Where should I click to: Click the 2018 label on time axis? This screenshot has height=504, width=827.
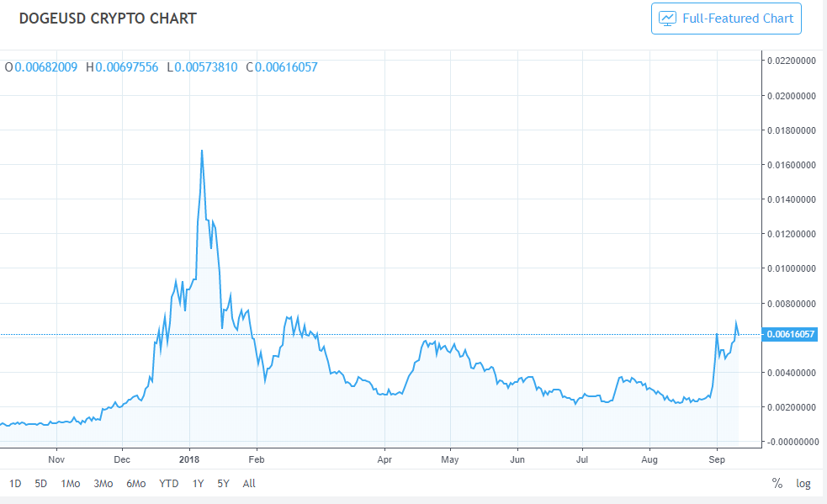click(189, 459)
